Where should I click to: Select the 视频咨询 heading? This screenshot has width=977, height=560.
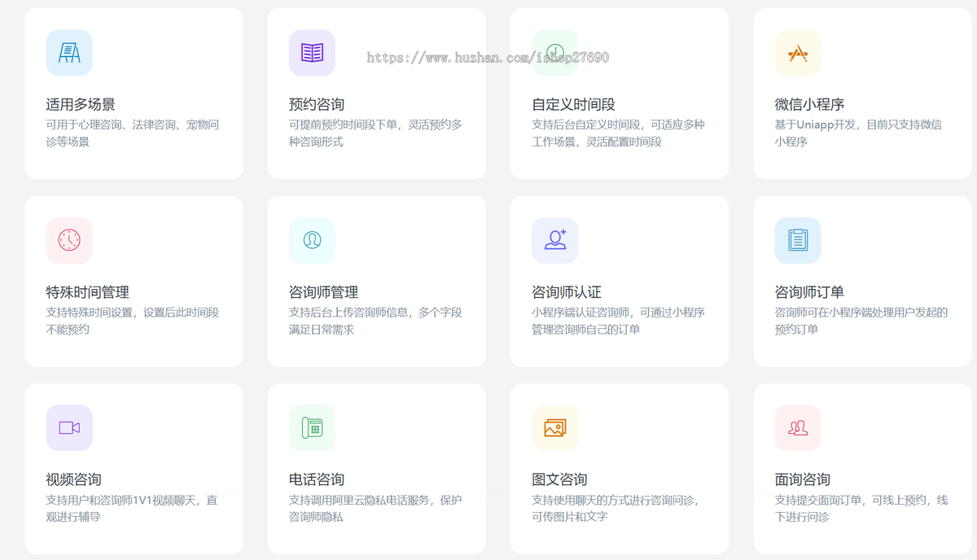pos(74,479)
